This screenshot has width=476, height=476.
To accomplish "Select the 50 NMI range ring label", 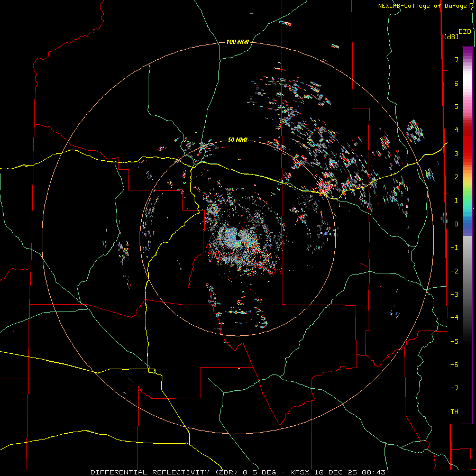I will 237,140.
